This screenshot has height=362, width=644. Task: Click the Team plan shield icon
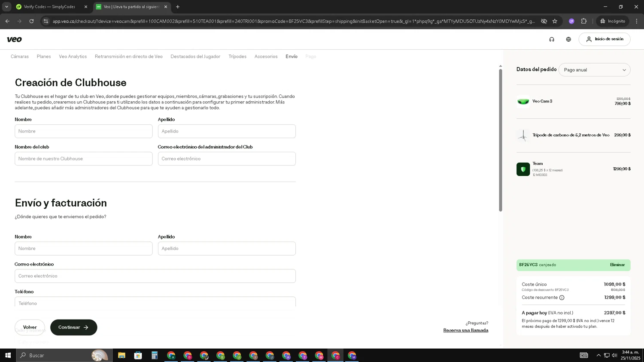(x=523, y=169)
